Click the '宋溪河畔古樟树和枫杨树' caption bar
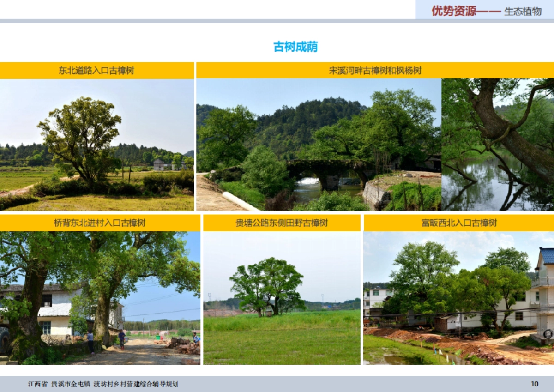Screen dimensions: 554x392 (375, 70)
